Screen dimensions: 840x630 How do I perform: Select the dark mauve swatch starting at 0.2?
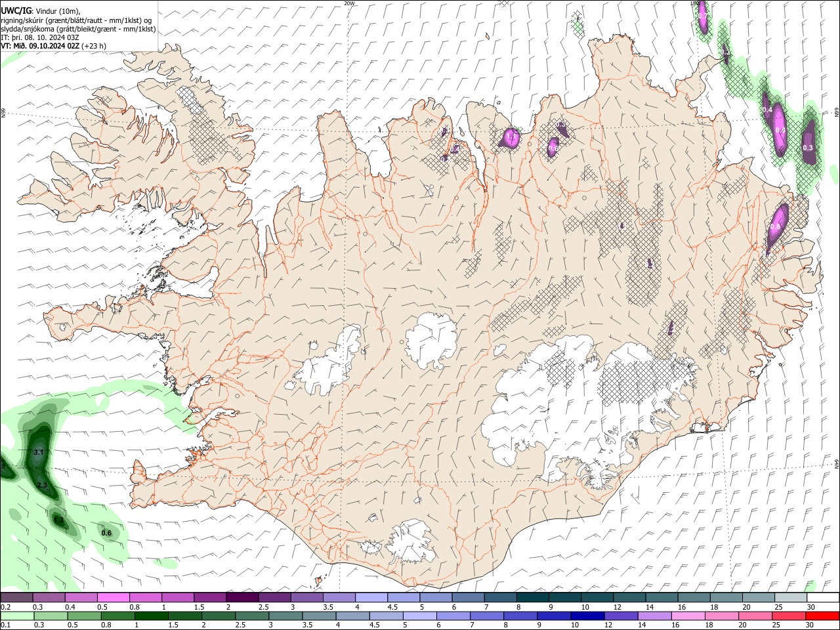tap(16, 598)
